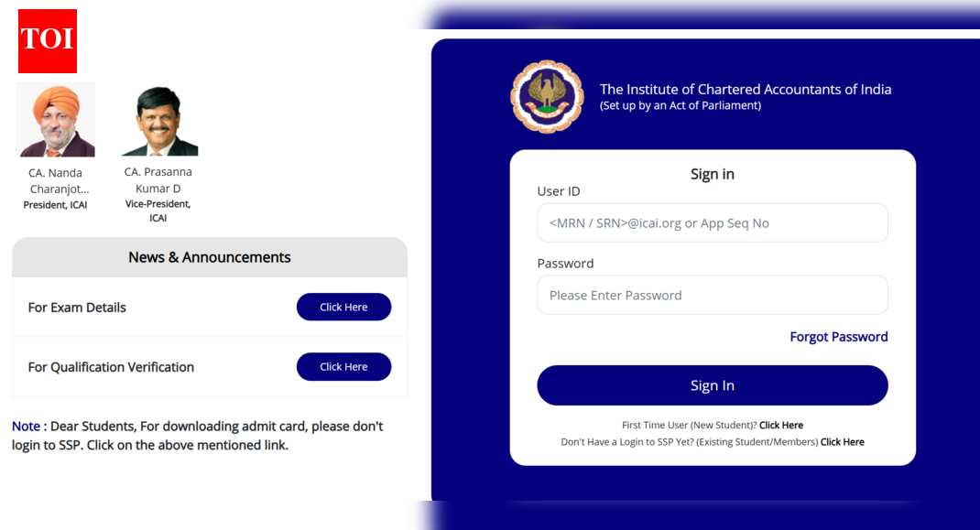The width and height of the screenshot is (980, 530).
Task: Click the User ID input field
Action: click(x=713, y=222)
